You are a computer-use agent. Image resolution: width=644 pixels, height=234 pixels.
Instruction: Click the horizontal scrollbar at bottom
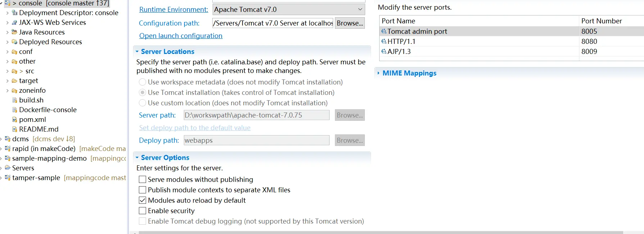click(381, 233)
